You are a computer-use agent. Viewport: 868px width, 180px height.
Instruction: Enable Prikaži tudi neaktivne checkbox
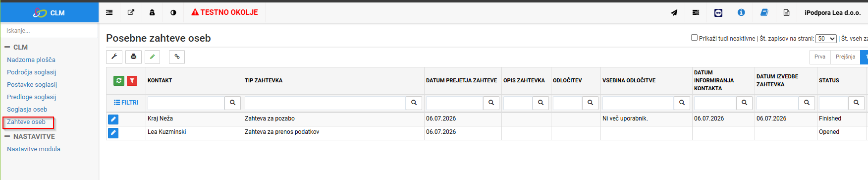pos(694,38)
